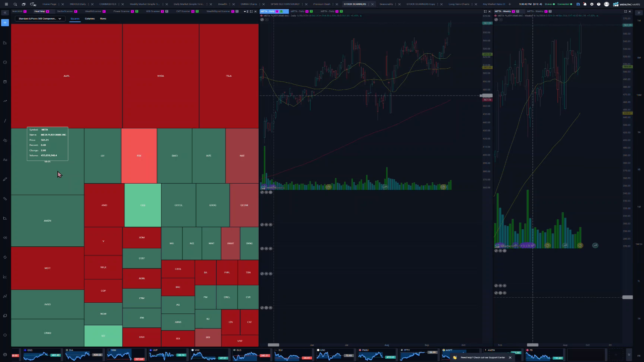Toggle the gray T badge on WSI Scanner tab
This screenshot has height=362, width=644.
[x=167, y=11]
